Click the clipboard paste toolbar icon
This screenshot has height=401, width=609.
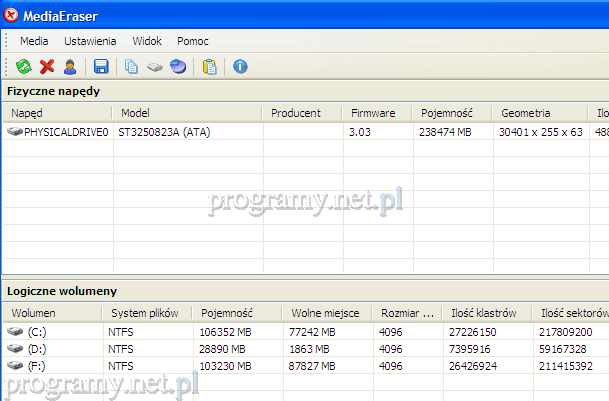tap(209, 67)
